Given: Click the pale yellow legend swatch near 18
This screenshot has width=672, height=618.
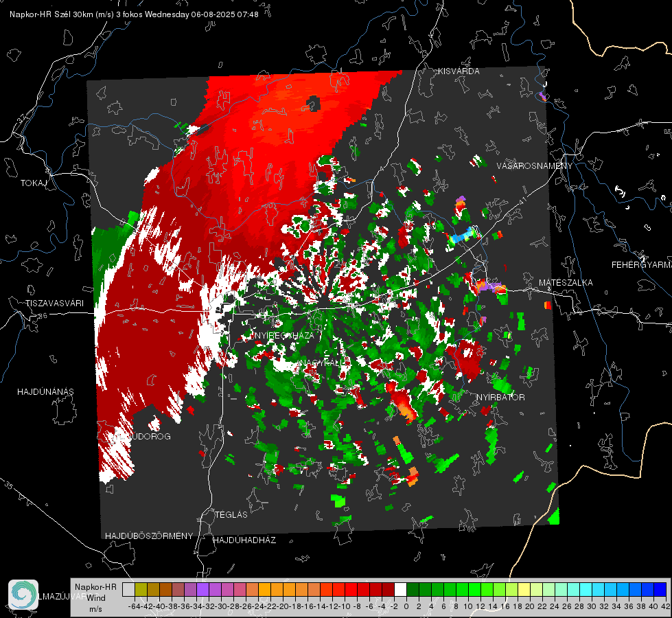Looking at the screenshot, I should tap(524, 589).
